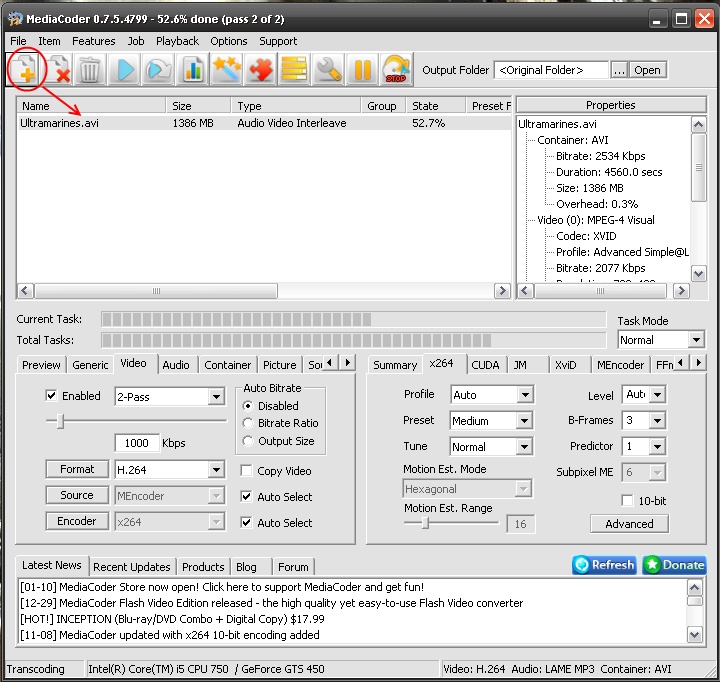Screen dimensions: 720x682
Task: Click the Codec: XVID property entry
Action: click(x=586, y=236)
